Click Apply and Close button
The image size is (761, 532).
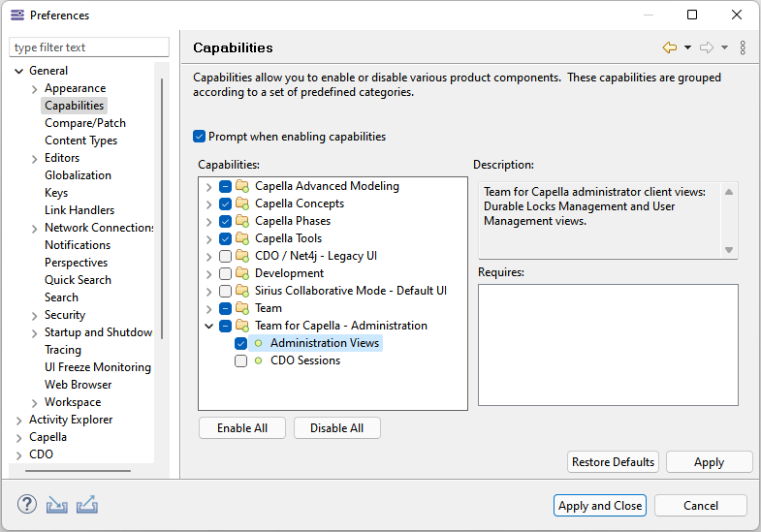pos(600,505)
